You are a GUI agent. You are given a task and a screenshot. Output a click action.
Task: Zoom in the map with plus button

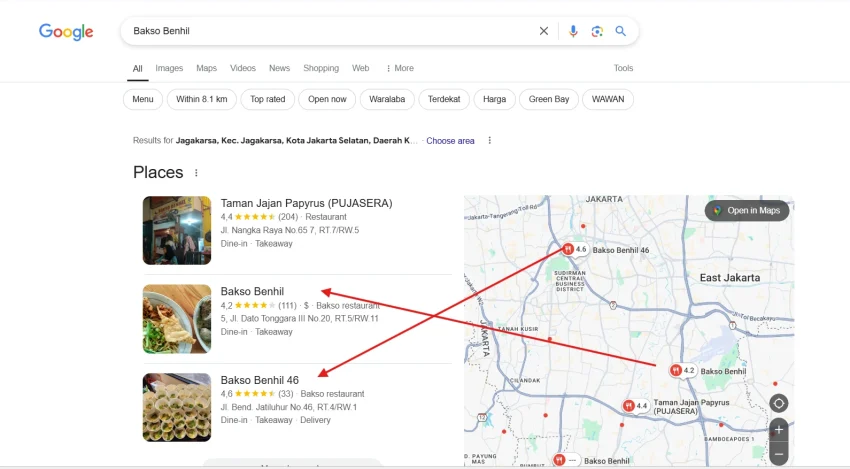pyautogui.click(x=779, y=430)
